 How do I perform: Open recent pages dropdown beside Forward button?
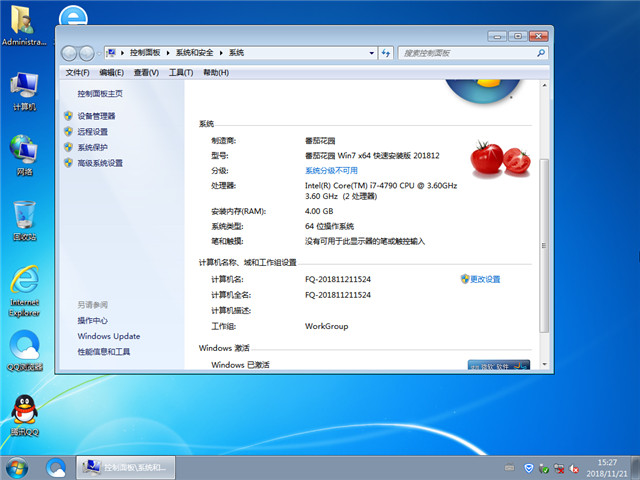(99, 53)
